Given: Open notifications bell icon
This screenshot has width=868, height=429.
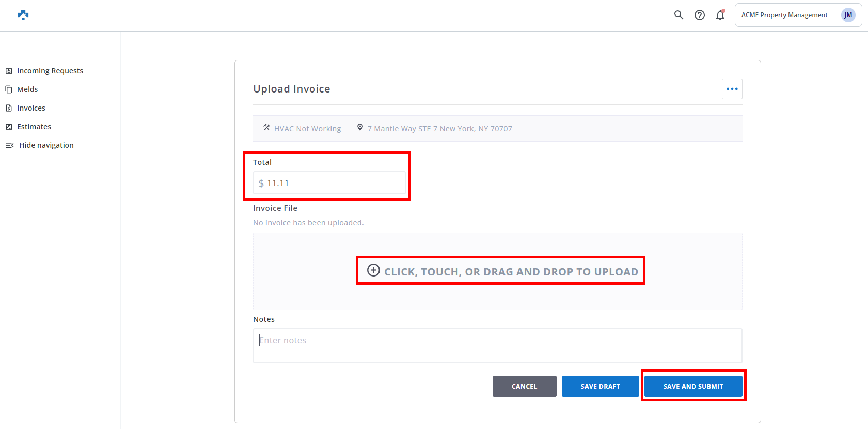Looking at the screenshot, I should [720, 15].
